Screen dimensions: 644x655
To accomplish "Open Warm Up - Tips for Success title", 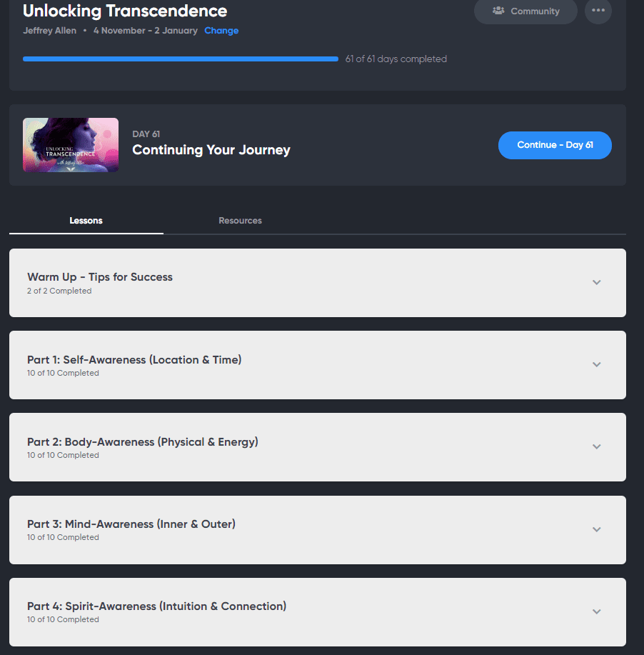I will 100,277.
